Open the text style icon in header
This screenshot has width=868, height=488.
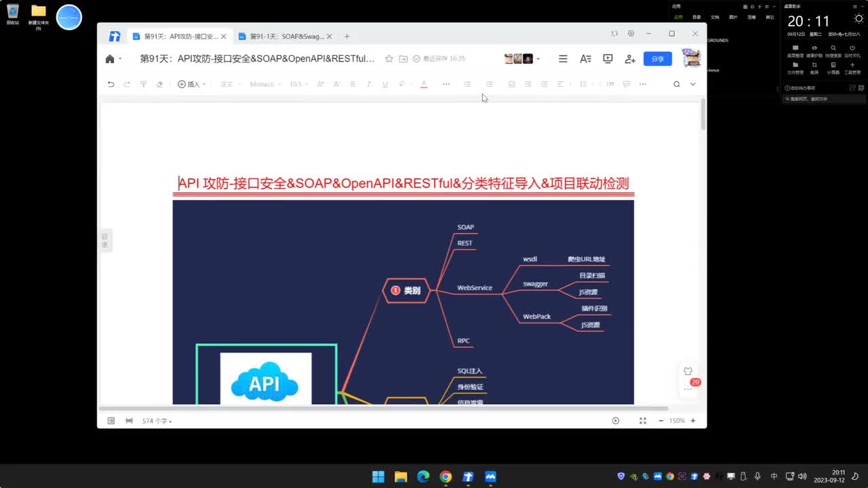pos(585,59)
